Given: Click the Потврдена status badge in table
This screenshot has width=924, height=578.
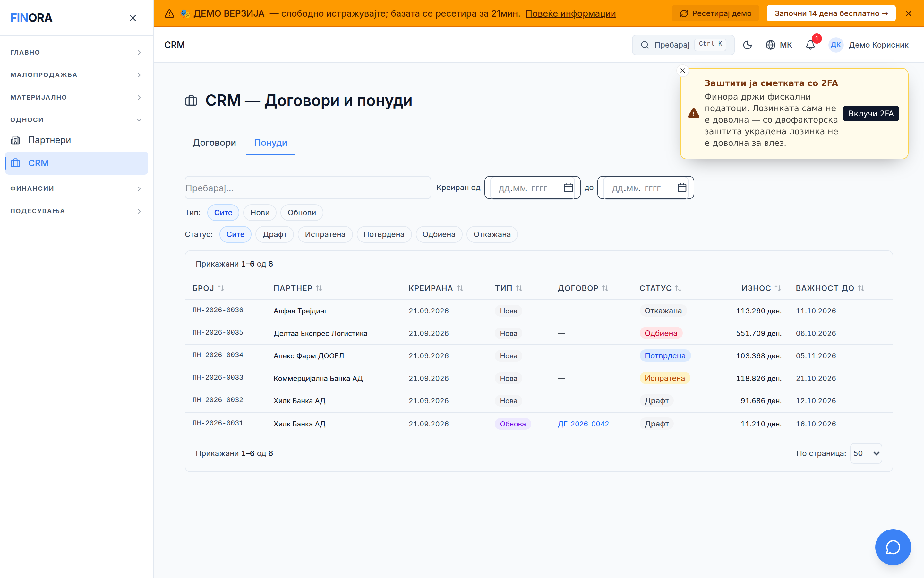Looking at the screenshot, I should coord(665,356).
